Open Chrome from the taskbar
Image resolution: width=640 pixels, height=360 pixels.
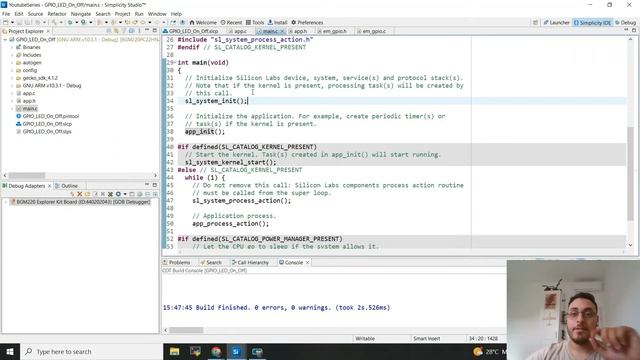click(x=216, y=351)
